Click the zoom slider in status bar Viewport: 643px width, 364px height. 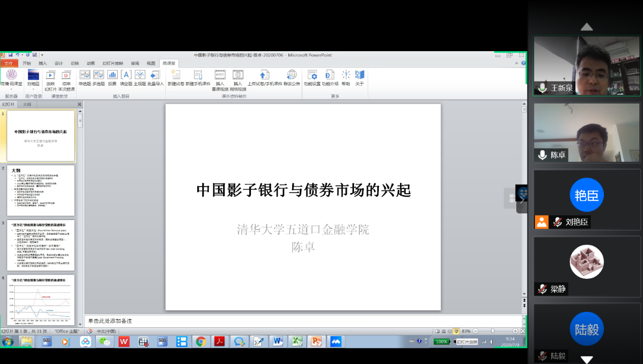tap(492, 331)
